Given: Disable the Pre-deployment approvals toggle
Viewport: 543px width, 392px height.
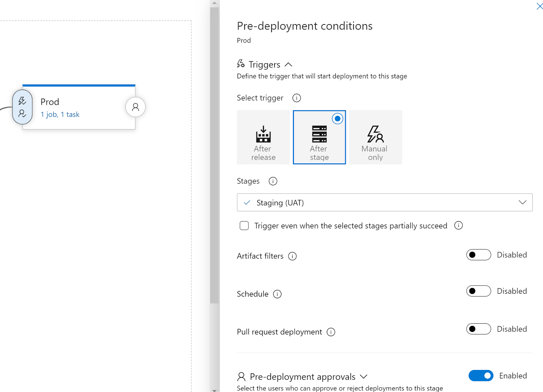Looking at the screenshot, I should [x=481, y=376].
